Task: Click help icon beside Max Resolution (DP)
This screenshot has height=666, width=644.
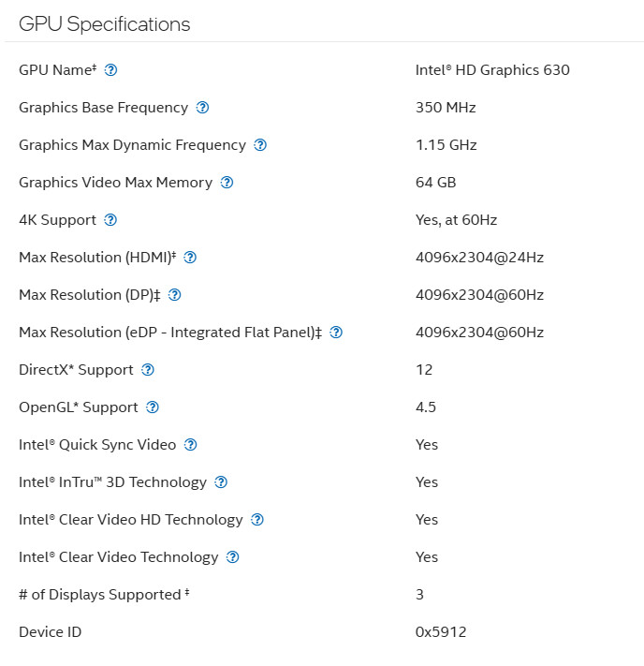Action: pyautogui.click(x=174, y=295)
